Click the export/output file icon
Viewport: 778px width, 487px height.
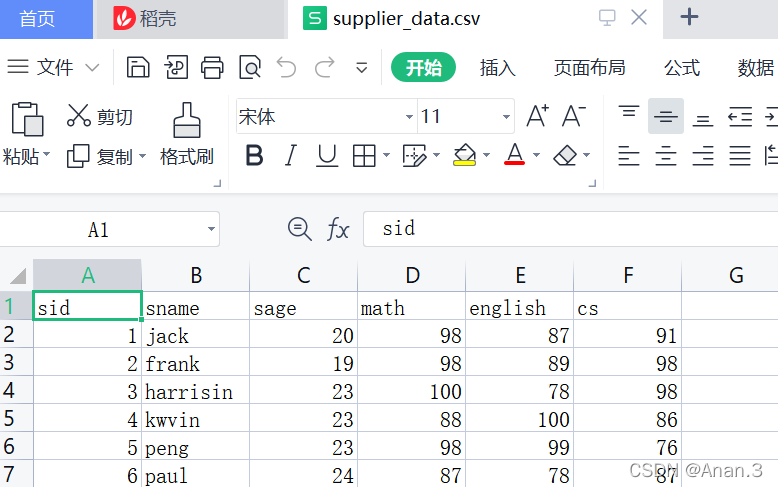pos(176,67)
